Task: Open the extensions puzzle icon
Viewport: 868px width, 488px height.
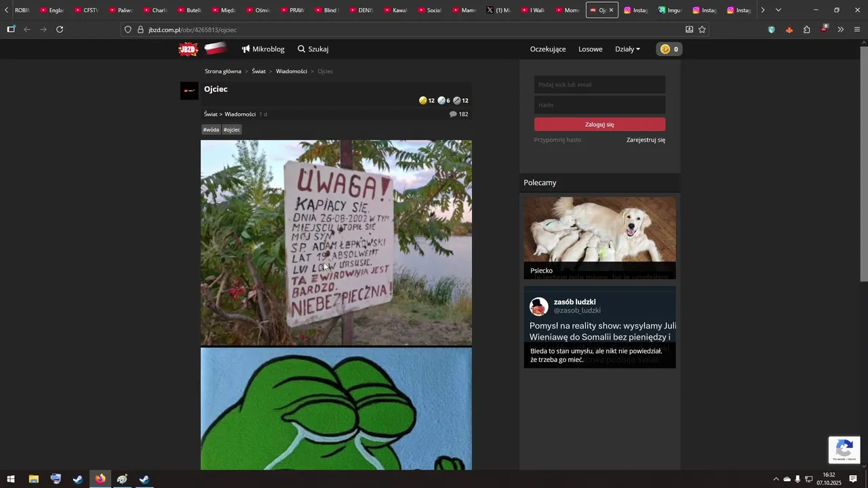Action: click(806, 29)
